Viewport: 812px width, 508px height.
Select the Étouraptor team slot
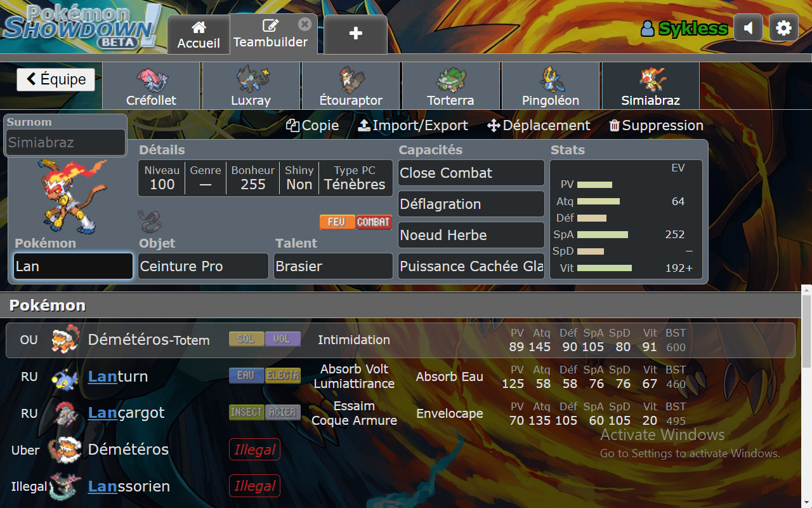click(351, 86)
